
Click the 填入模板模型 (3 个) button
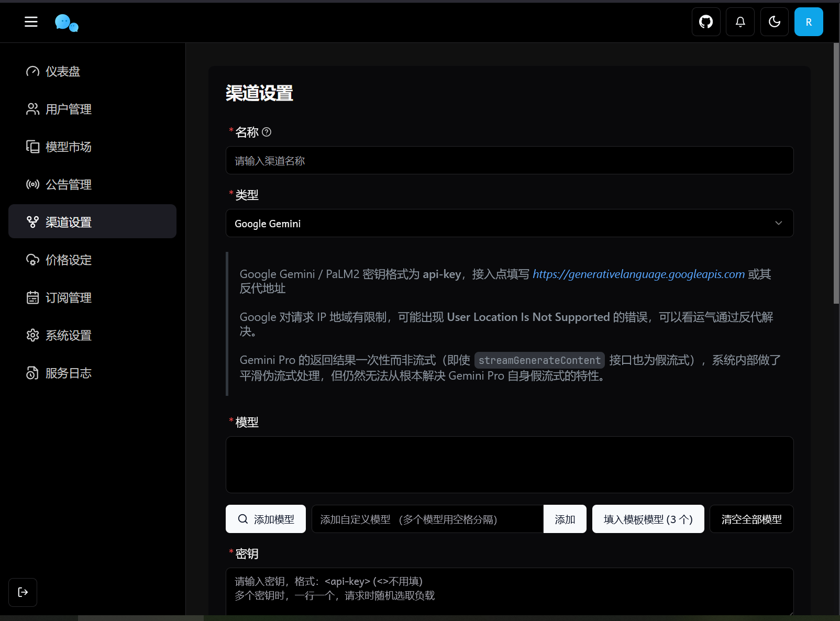(648, 519)
